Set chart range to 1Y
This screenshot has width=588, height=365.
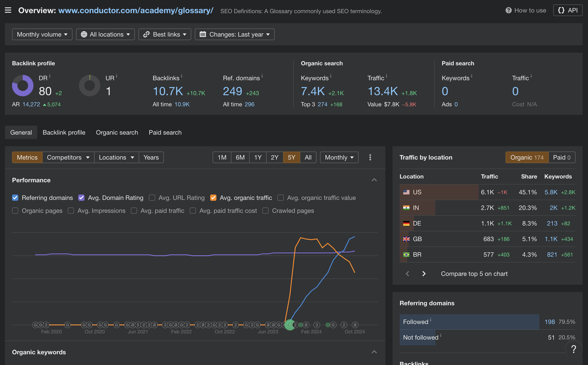coord(258,157)
